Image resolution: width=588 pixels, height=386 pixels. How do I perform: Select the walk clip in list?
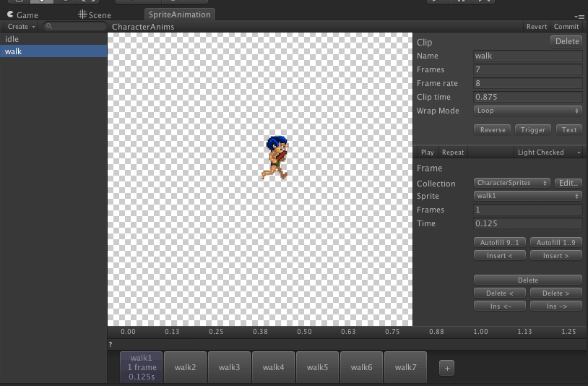pyautogui.click(x=53, y=51)
